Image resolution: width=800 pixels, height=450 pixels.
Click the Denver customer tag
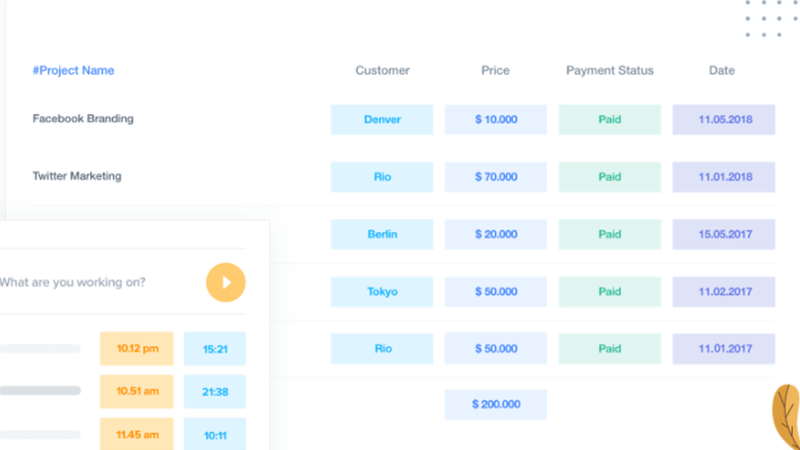(x=382, y=119)
